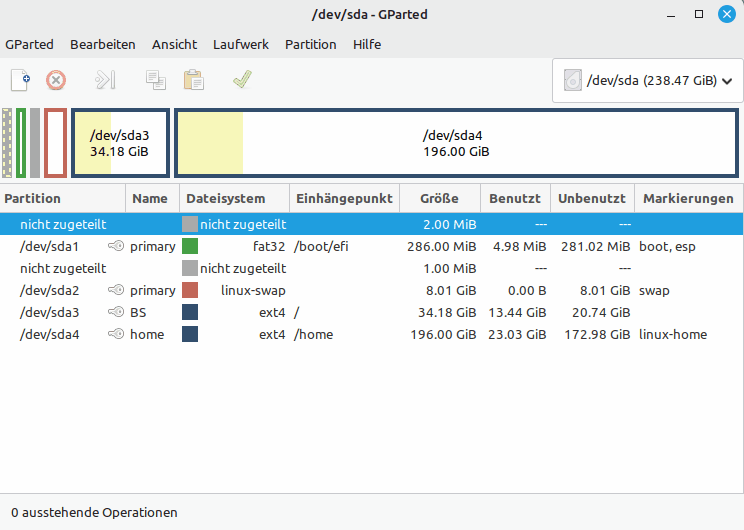Sort by the Dateisystem column header

click(234, 199)
